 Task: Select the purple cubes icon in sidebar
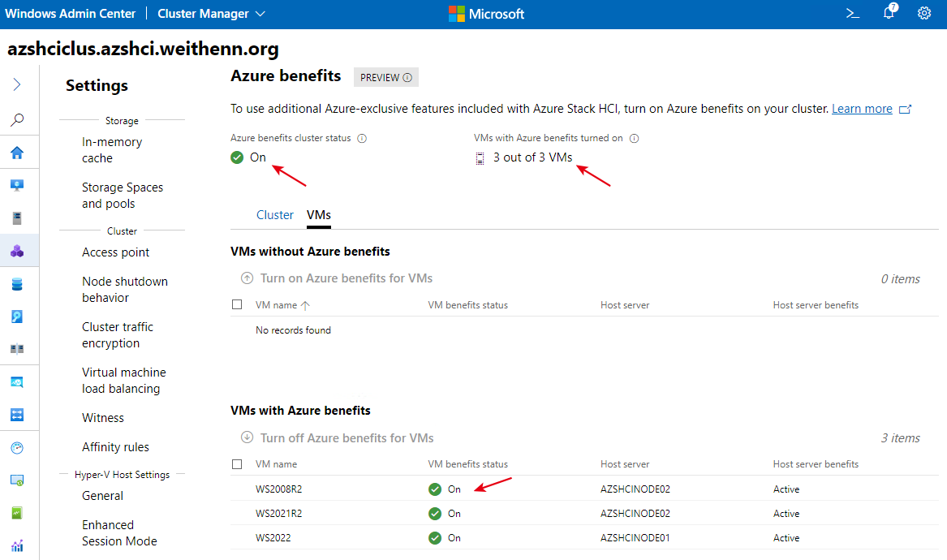tap(17, 251)
